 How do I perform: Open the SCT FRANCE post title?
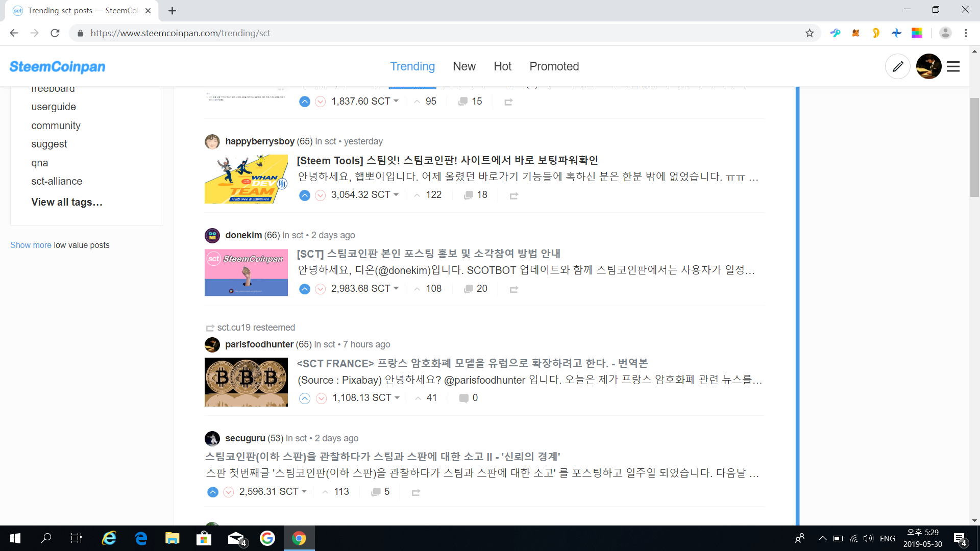(472, 363)
